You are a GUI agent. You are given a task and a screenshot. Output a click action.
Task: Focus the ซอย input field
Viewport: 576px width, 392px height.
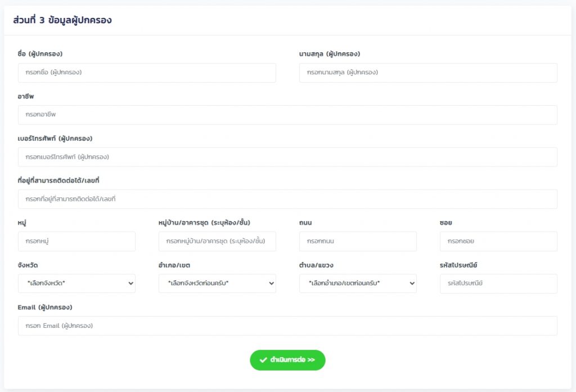[x=498, y=241]
